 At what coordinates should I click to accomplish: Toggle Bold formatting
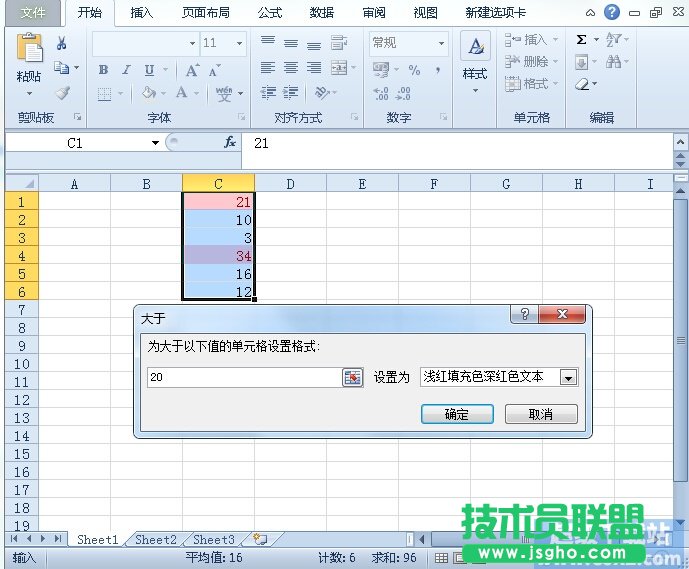103,70
